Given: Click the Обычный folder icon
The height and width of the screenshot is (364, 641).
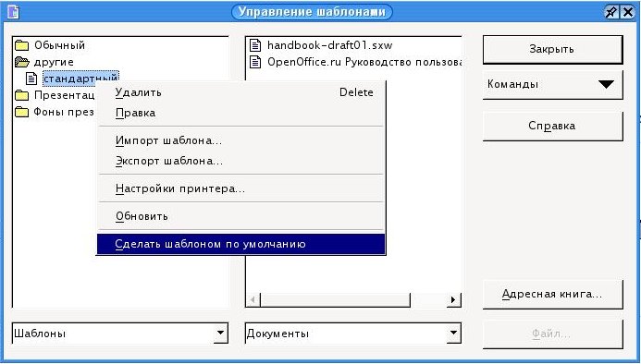Looking at the screenshot, I should pos(21,45).
